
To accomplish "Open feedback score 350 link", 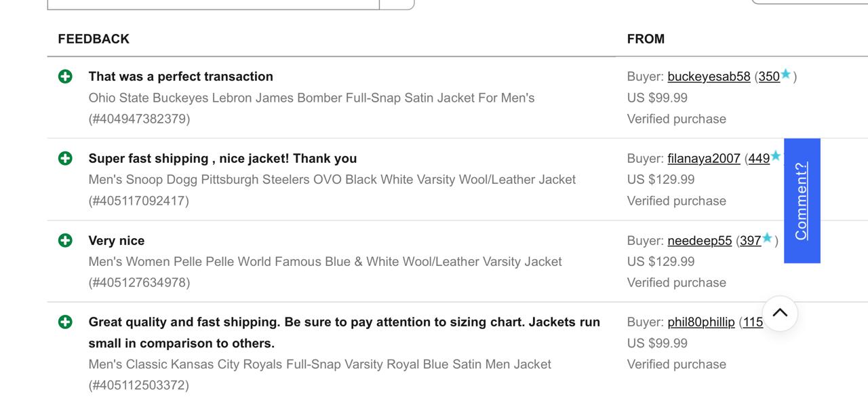I will pyautogui.click(x=769, y=77).
